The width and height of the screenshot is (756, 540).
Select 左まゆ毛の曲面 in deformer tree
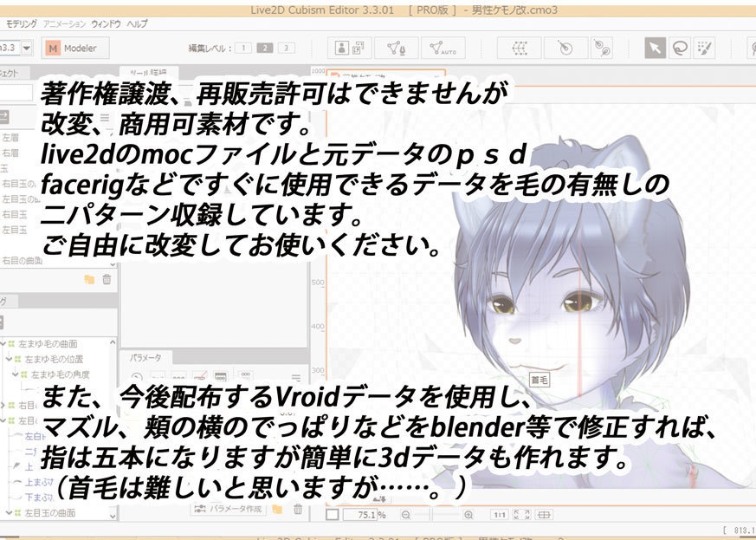pos(48,344)
